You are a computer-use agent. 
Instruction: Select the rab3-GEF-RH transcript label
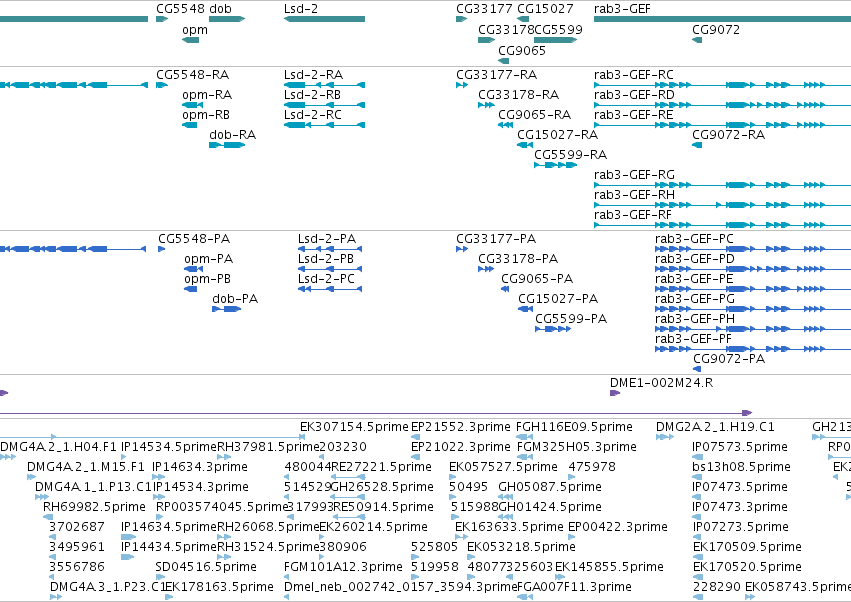coord(634,195)
